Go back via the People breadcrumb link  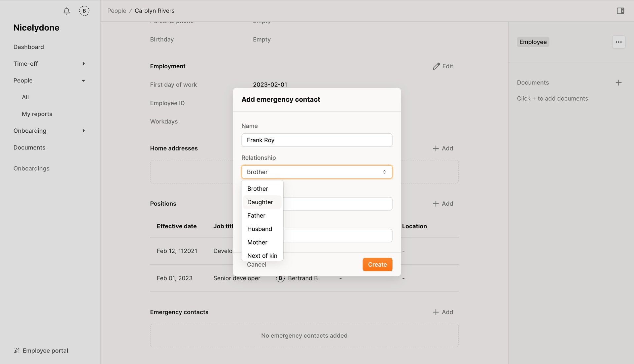(116, 11)
